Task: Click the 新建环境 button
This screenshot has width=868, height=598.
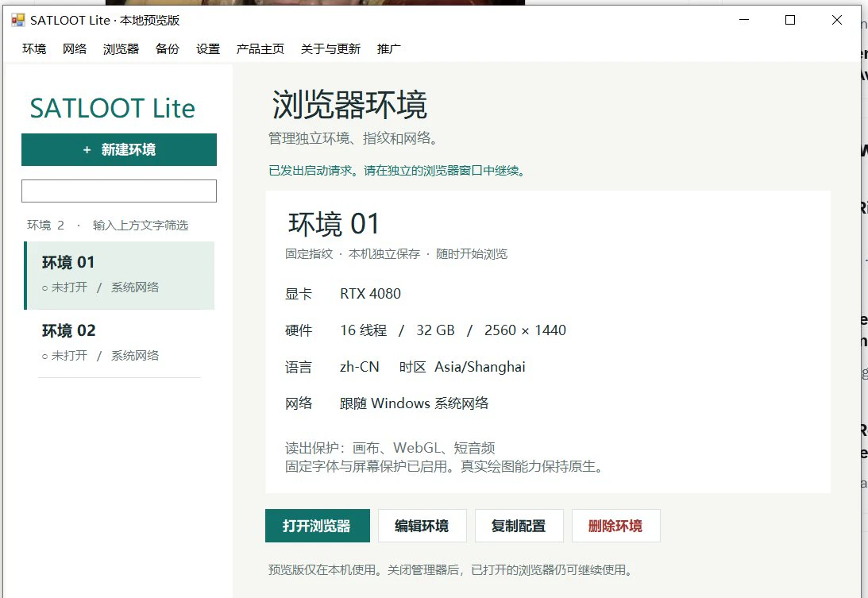Action: pyautogui.click(x=119, y=149)
